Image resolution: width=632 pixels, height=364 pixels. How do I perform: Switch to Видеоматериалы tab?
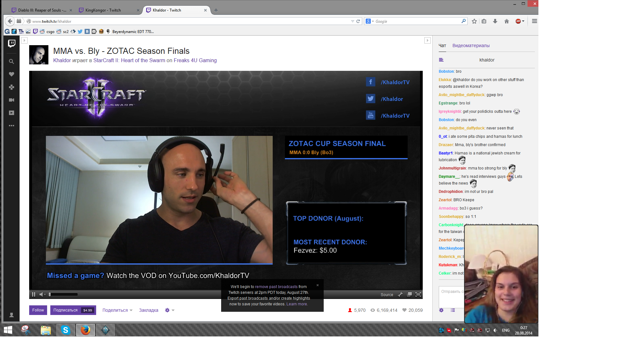[x=471, y=45]
